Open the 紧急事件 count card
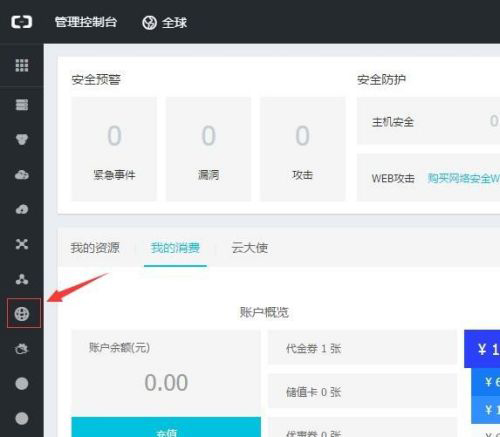Image resolution: width=500 pixels, height=437 pixels. click(114, 149)
